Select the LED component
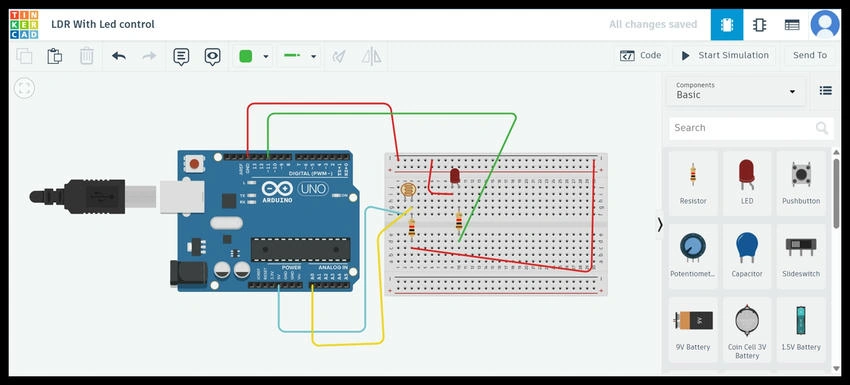The height and width of the screenshot is (385, 850). click(747, 184)
